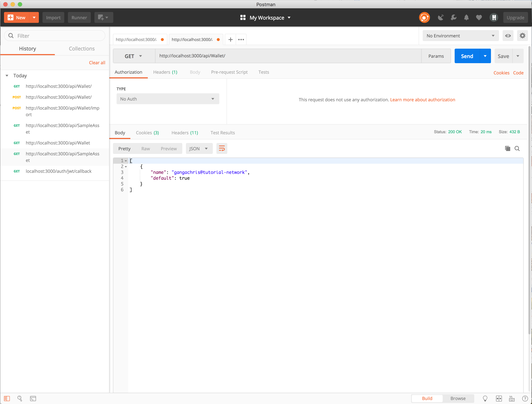
Task: Toggle environment quick look eye icon
Action: pyautogui.click(x=508, y=36)
